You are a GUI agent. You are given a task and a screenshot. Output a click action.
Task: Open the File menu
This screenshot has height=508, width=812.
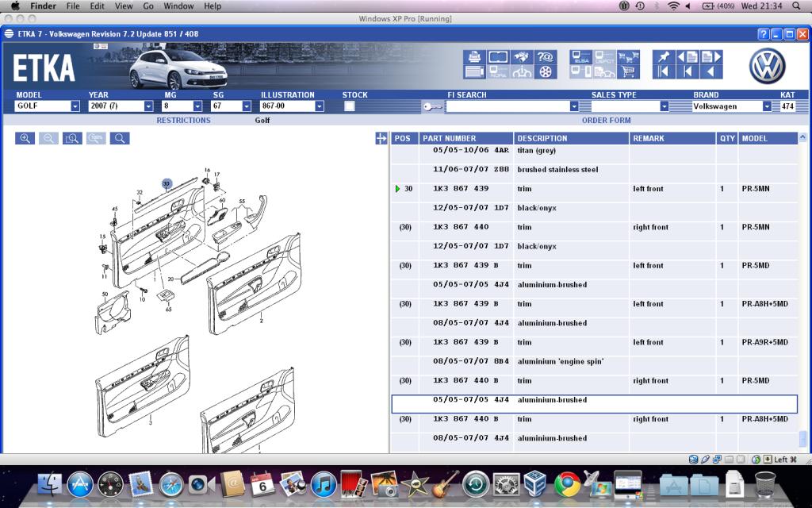point(73,6)
